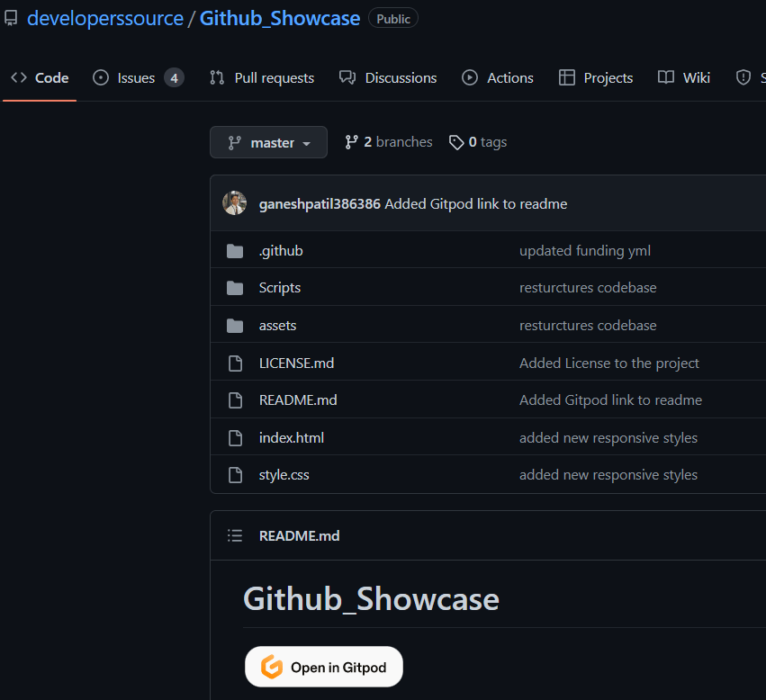Expand the master branch dropdown

point(268,141)
